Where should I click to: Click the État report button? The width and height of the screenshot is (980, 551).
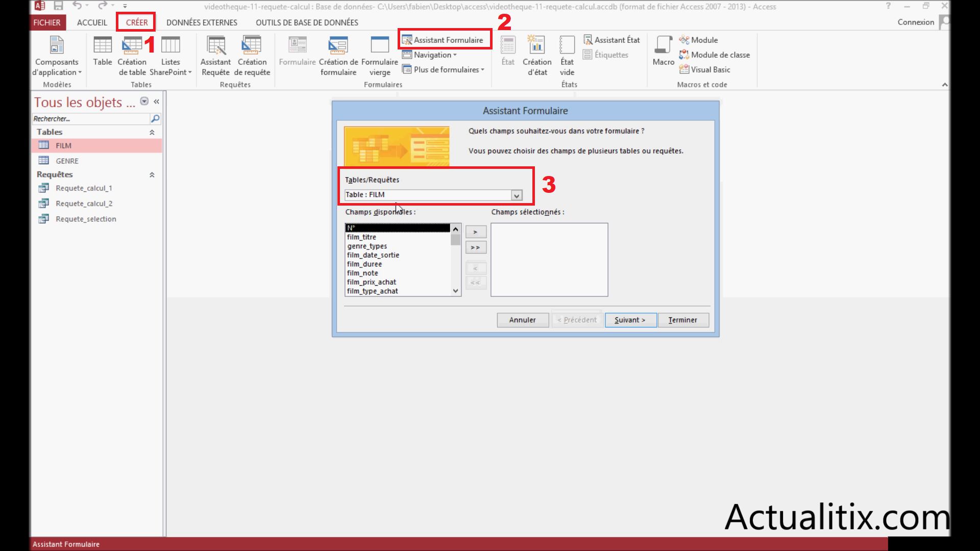508,51
